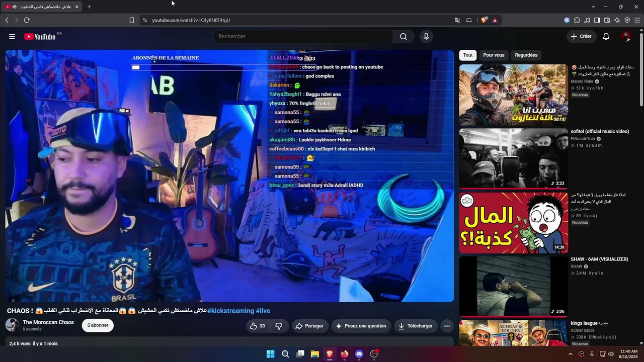Image resolution: width=644 pixels, height=362 pixels.
Task: Switch to the YouTube browser tab
Action: tap(41, 7)
